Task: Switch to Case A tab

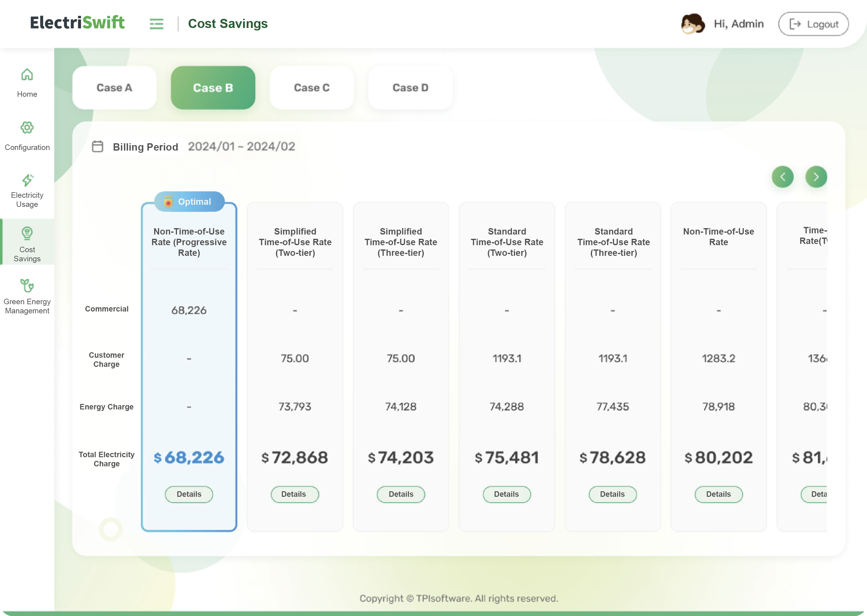Action: click(114, 88)
